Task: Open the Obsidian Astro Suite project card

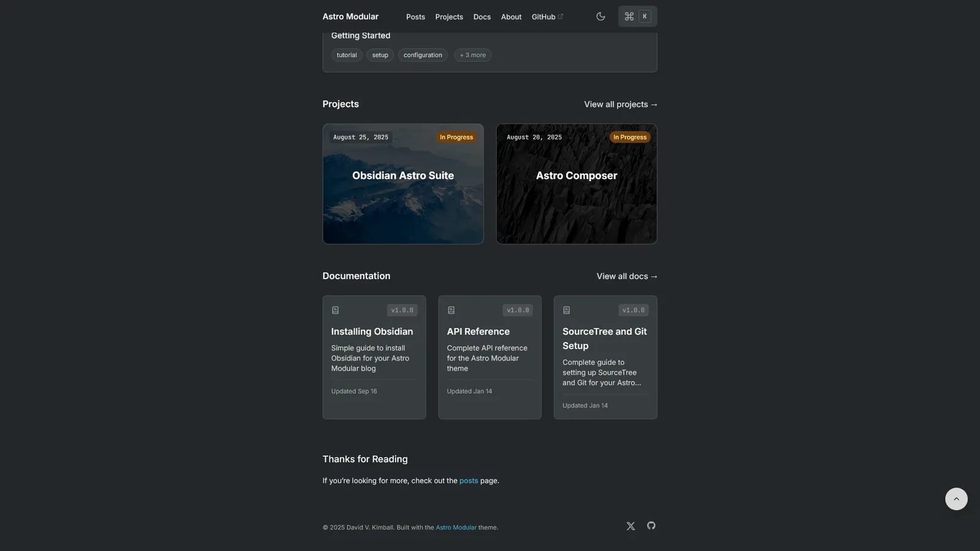Action: point(403,184)
